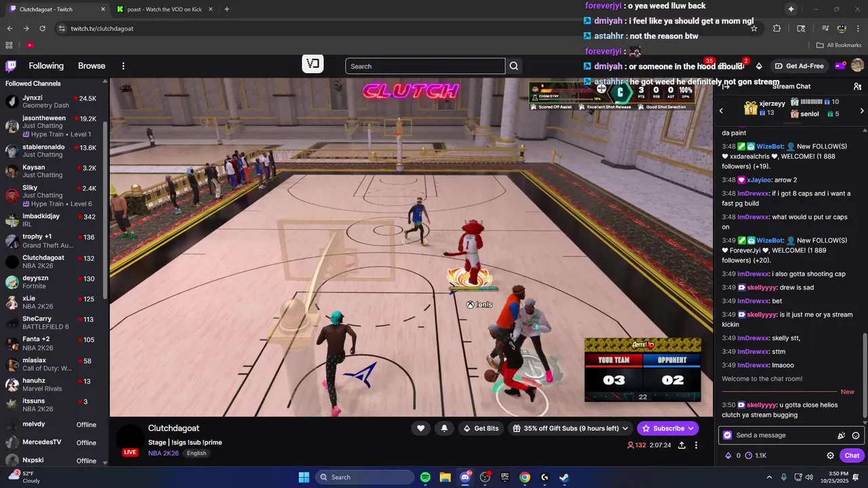
Task: Click the Get Ad-Free button
Action: click(x=799, y=66)
